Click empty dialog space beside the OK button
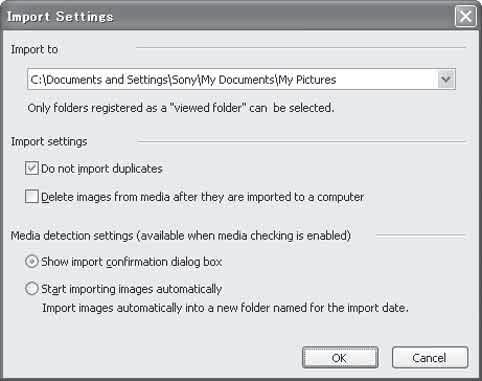This screenshot has width=482, height=381. click(167, 358)
